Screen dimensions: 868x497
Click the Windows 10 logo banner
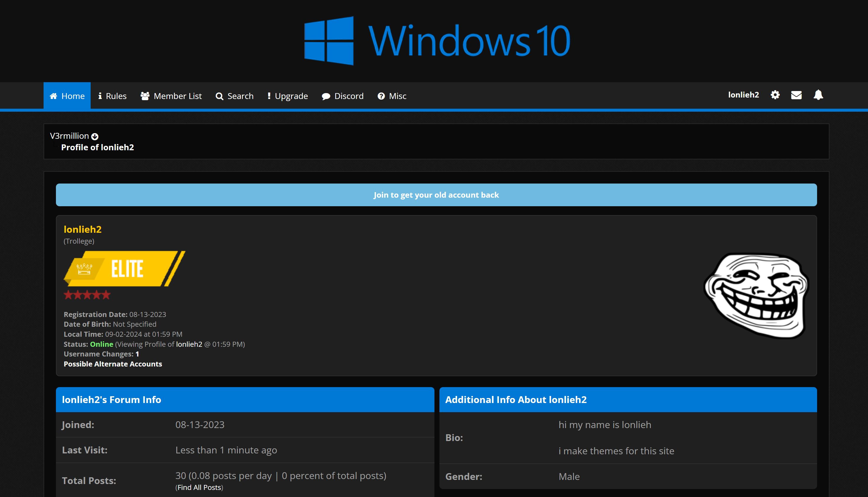pos(437,41)
